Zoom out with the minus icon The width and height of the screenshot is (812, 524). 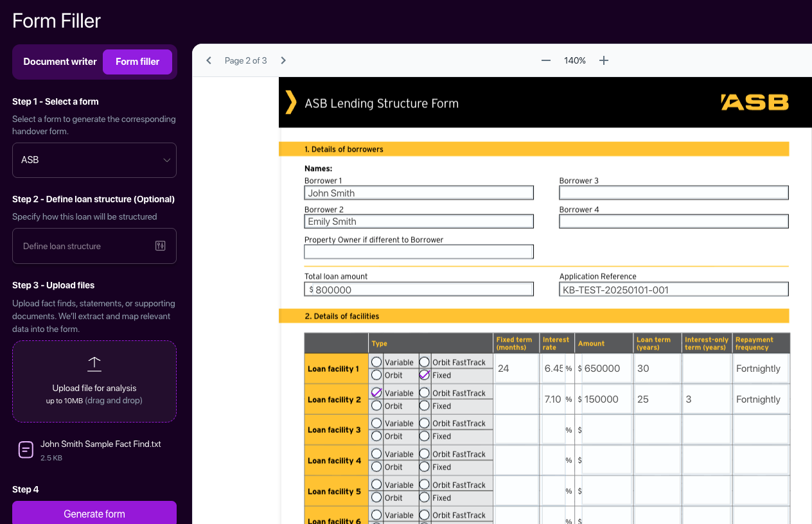click(546, 60)
